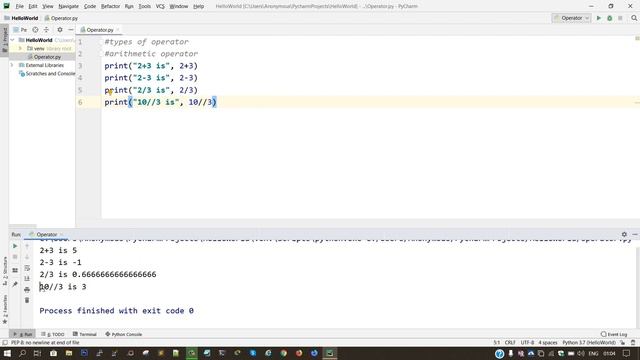Open the Terminal tool window

84,334
